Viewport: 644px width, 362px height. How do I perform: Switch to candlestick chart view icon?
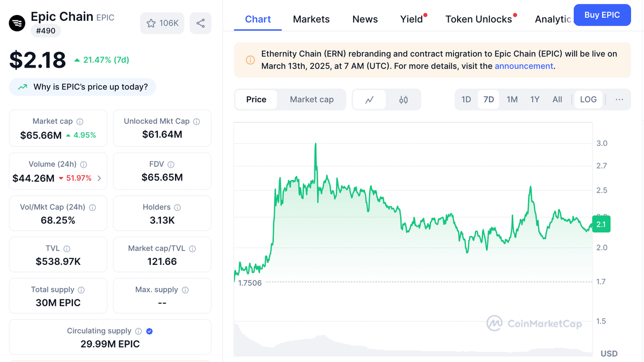tap(404, 100)
